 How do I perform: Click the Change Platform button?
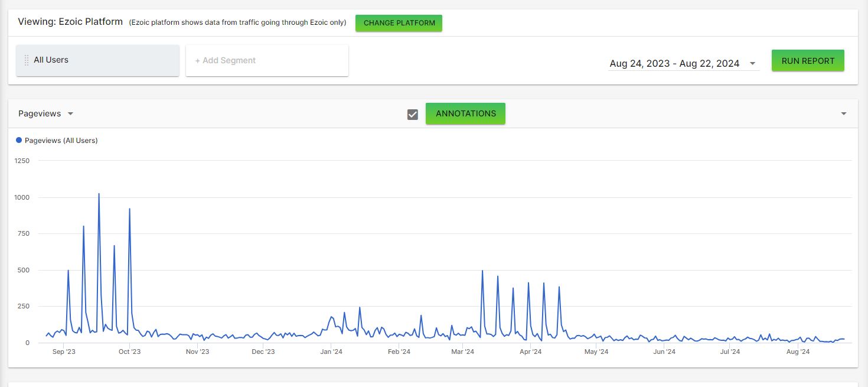tap(399, 23)
